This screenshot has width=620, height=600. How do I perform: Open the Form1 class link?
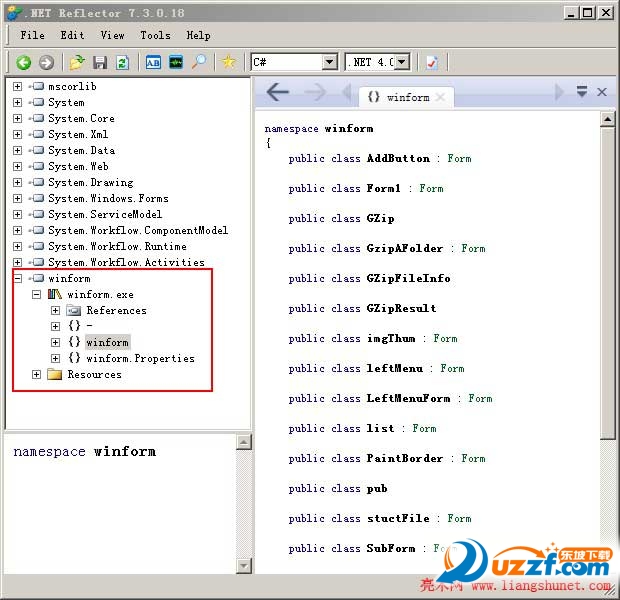[384, 188]
